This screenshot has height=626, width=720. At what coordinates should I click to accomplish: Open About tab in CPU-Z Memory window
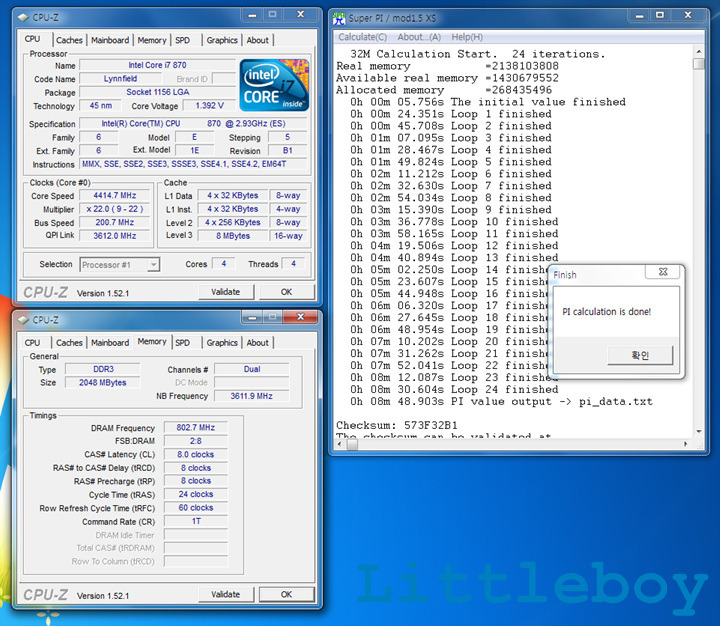tap(258, 343)
